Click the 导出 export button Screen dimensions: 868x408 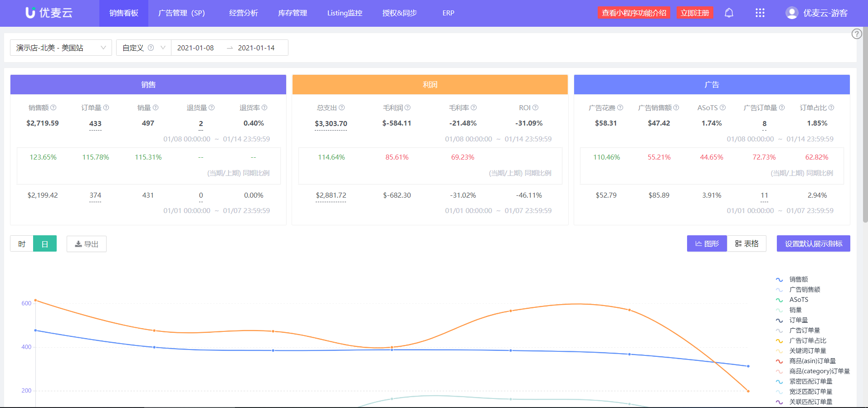(87, 244)
